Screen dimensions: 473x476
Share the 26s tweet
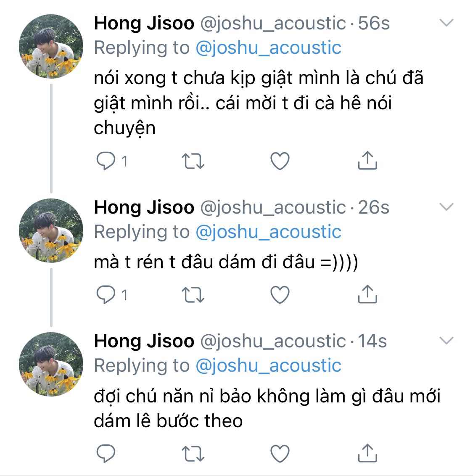click(367, 295)
